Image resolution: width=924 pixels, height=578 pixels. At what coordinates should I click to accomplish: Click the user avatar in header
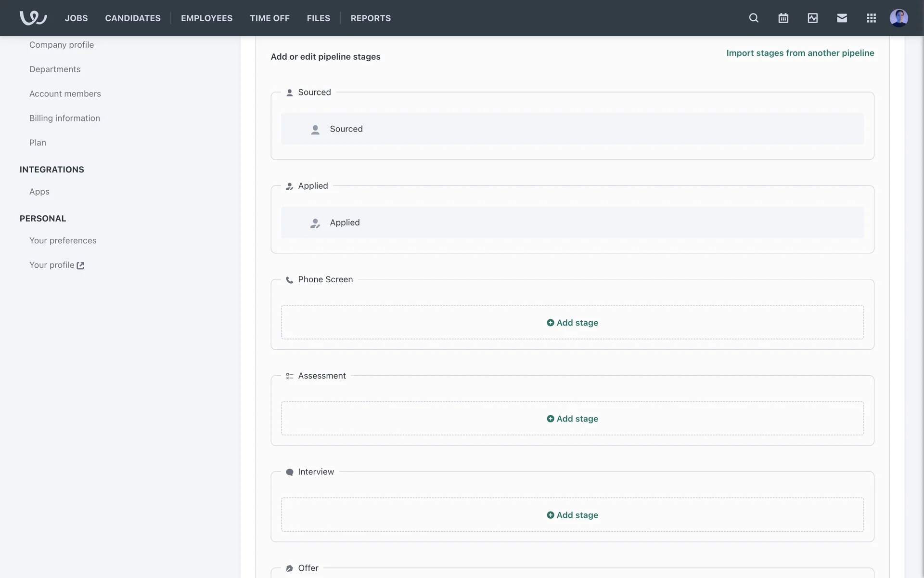point(898,18)
